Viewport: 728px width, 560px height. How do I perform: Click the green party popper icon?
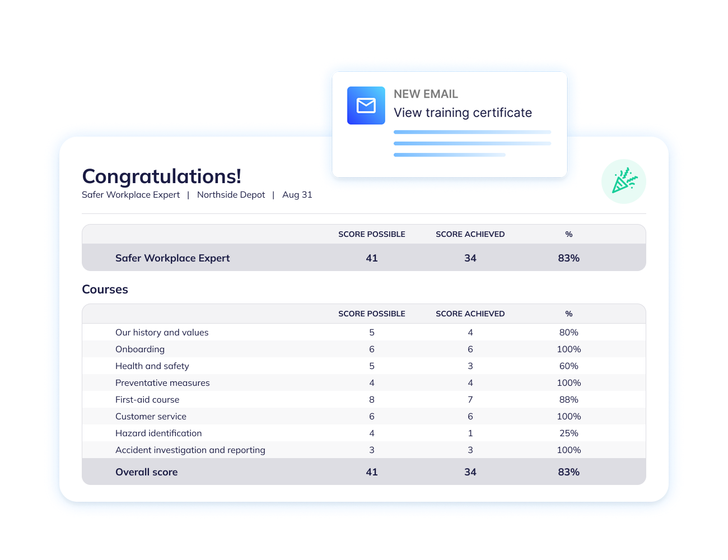coord(624,181)
